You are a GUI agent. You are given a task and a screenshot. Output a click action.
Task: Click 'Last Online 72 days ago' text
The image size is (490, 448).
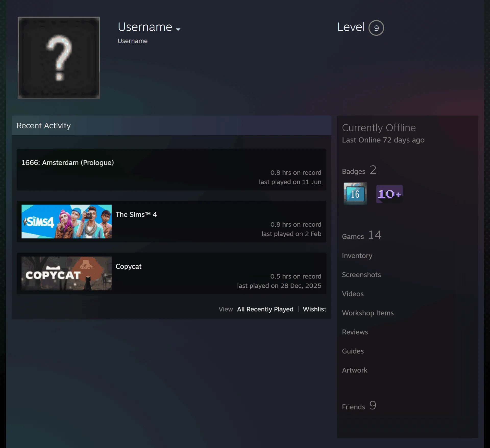pyautogui.click(x=383, y=140)
